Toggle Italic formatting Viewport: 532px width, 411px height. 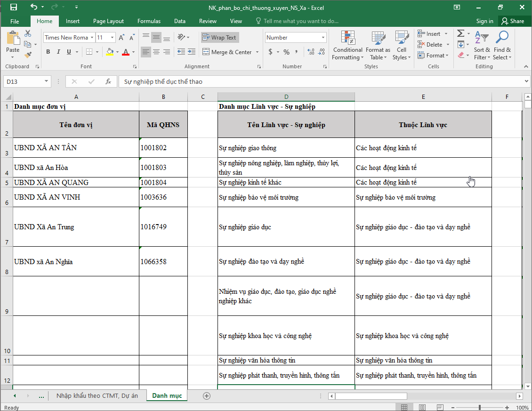click(x=58, y=52)
